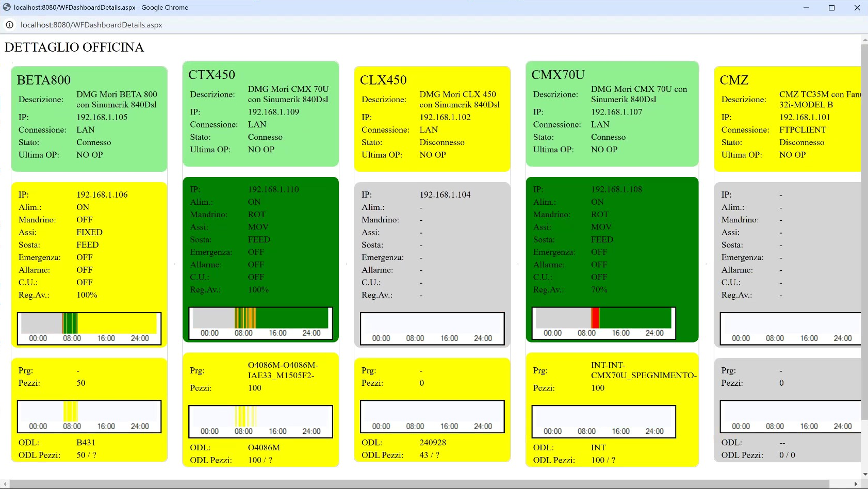The width and height of the screenshot is (868, 489).
Task: Click the vertical scrollbar thumb
Action: coord(864,232)
